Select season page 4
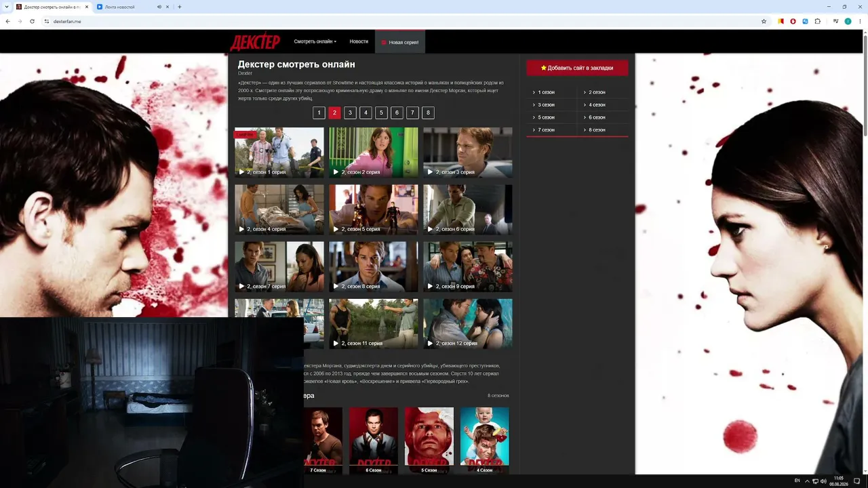 pyautogui.click(x=366, y=113)
